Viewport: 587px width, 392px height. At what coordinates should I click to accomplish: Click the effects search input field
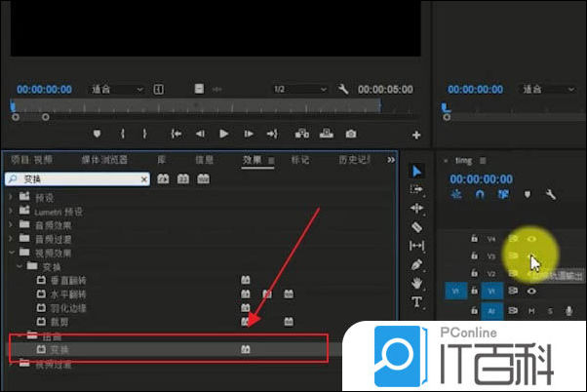(x=77, y=179)
